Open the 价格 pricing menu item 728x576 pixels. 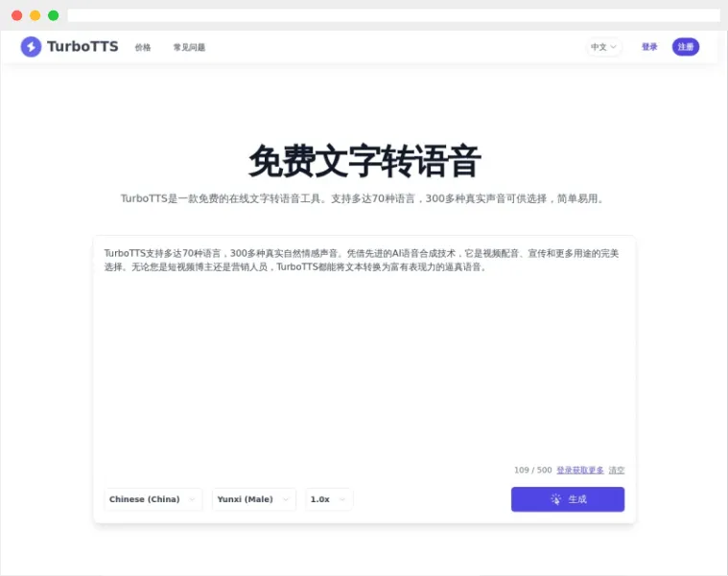click(143, 47)
